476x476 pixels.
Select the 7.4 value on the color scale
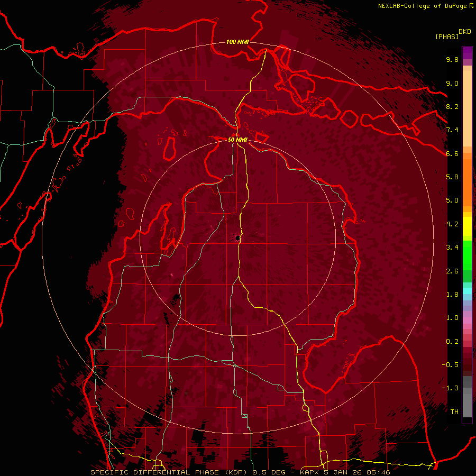(452, 130)
